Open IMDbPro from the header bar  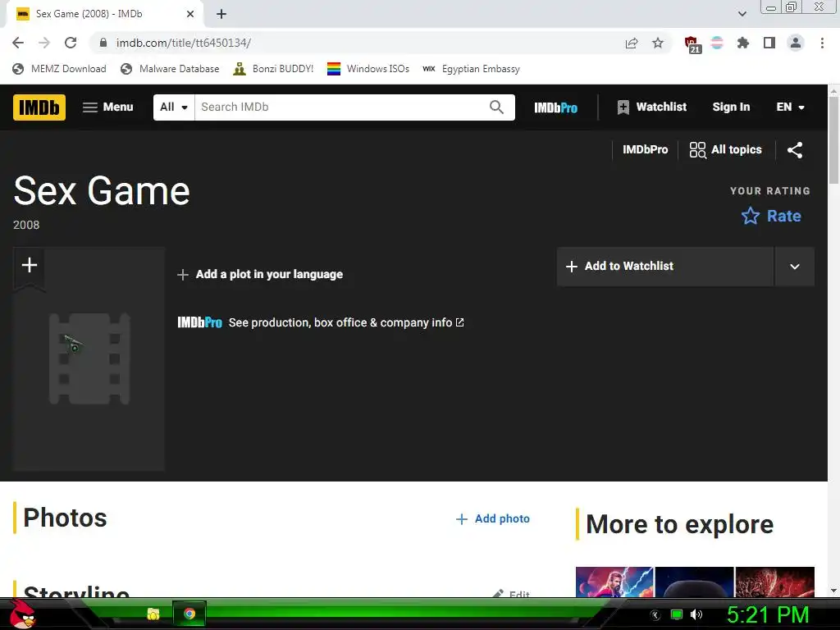point(555,107)
